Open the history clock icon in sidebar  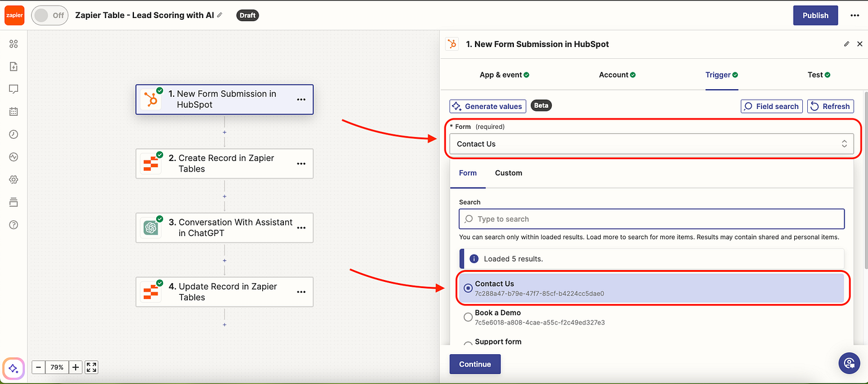(14, 134)
